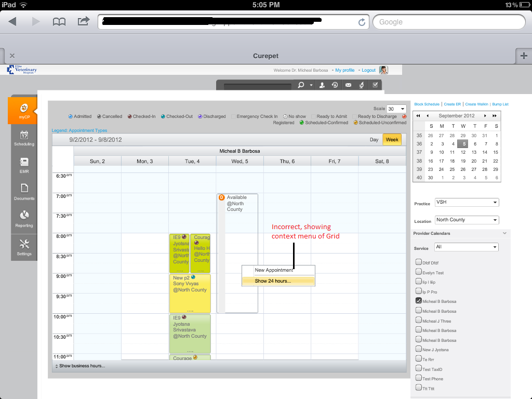Collapse the Provider Calendars section

(504, 233)
